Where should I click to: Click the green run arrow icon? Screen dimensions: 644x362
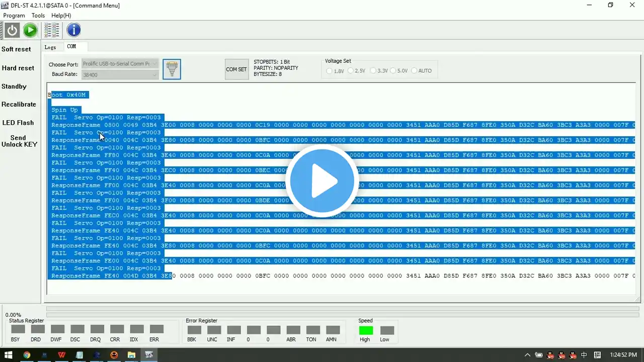30,30
